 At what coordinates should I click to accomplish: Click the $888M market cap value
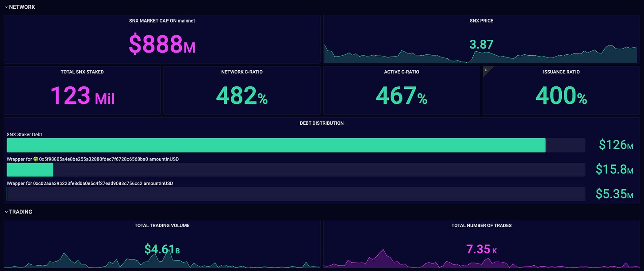pos(162,44)
